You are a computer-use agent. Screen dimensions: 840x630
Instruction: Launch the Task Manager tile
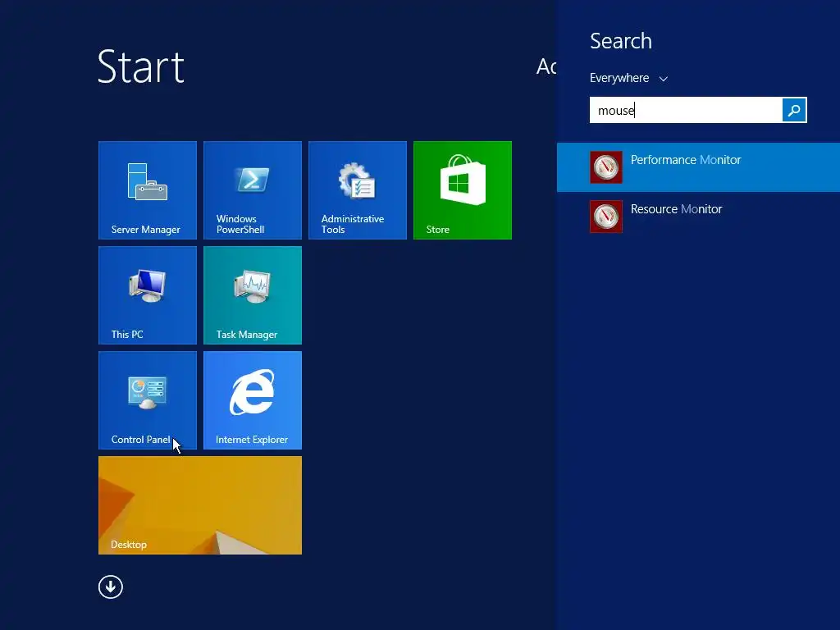253,295
